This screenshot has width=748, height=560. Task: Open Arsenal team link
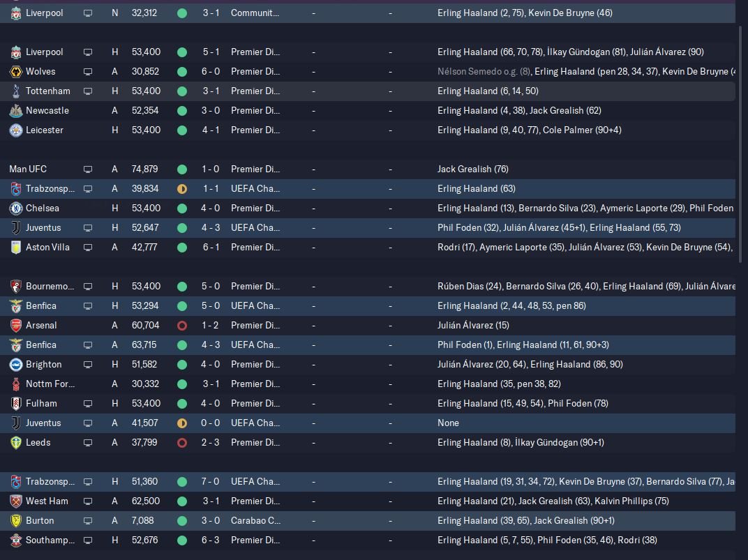click(41, 326)
